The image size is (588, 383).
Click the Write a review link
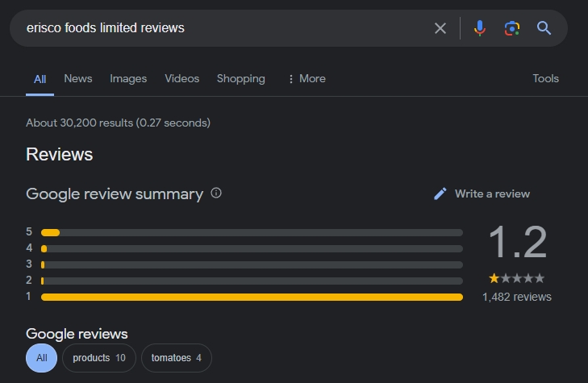(492, 194)
